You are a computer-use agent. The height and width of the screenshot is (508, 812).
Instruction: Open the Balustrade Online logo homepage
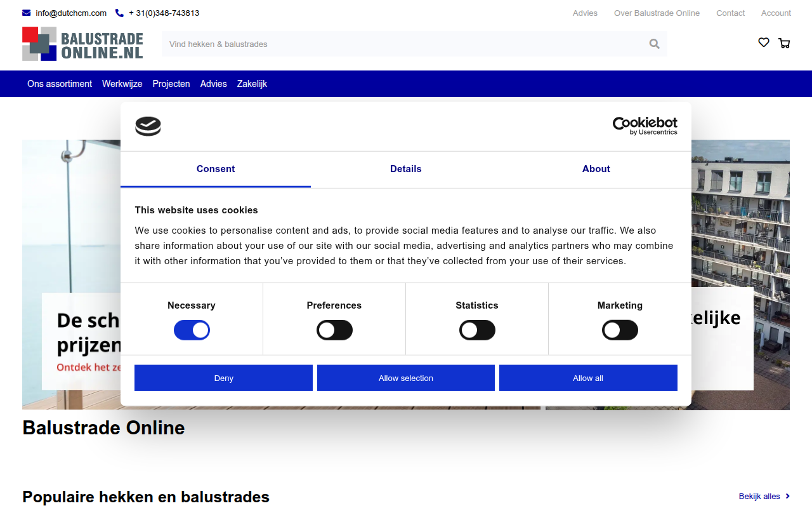(82, 44)
